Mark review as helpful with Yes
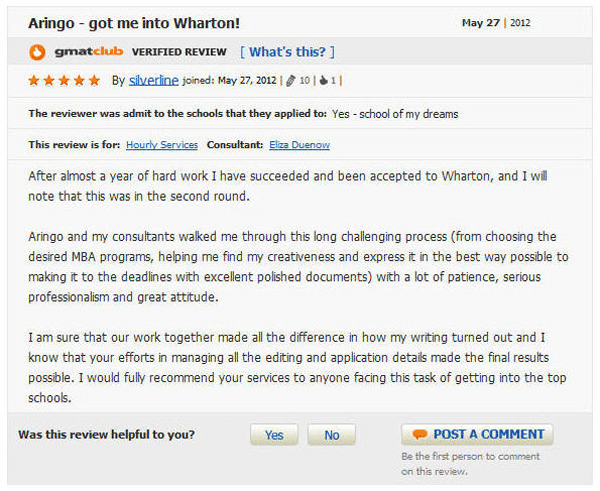This screenshot has height=491, width=600. (274, 435)
